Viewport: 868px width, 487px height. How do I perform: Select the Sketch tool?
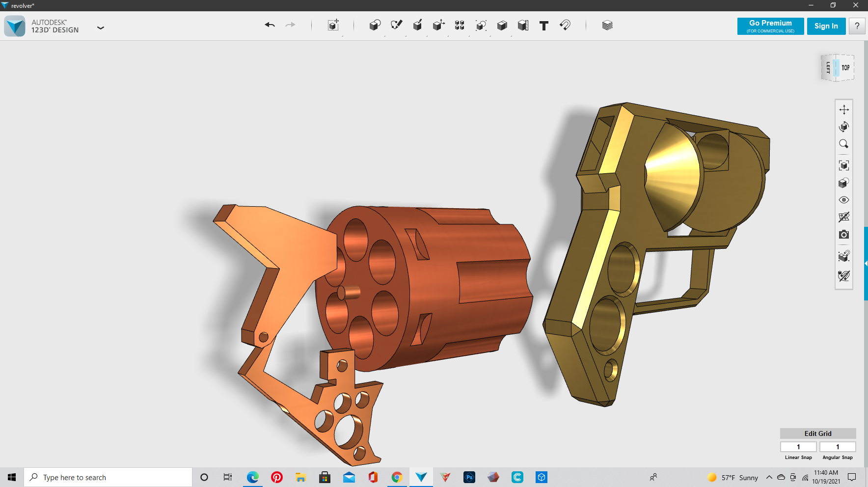396,25
